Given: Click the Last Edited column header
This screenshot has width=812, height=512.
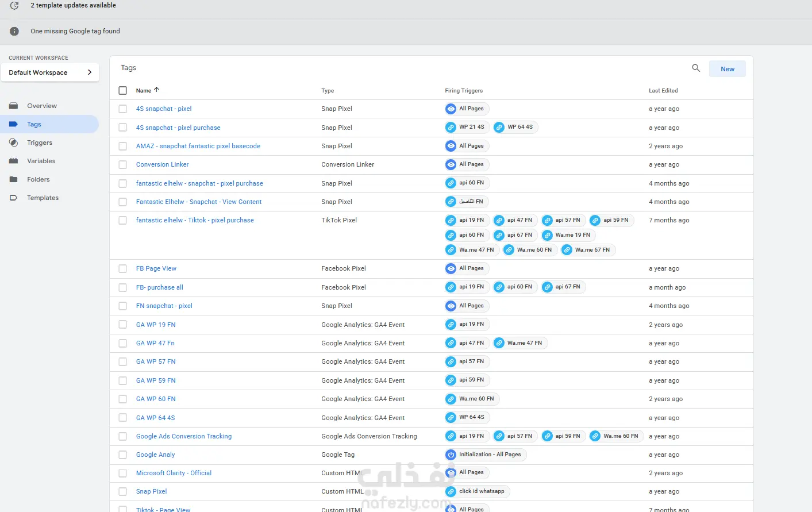Looking at the screenshot, I should click(663, 91).
